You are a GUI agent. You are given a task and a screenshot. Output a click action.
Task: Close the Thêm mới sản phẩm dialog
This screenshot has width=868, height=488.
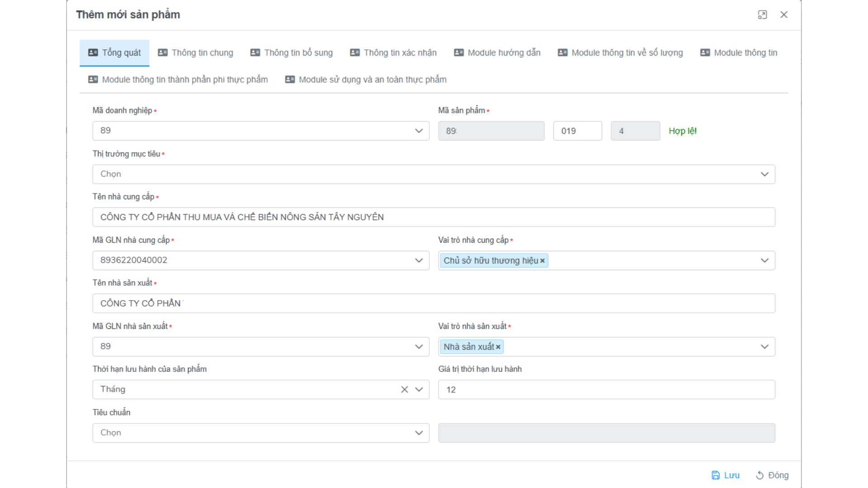(784, 15)
